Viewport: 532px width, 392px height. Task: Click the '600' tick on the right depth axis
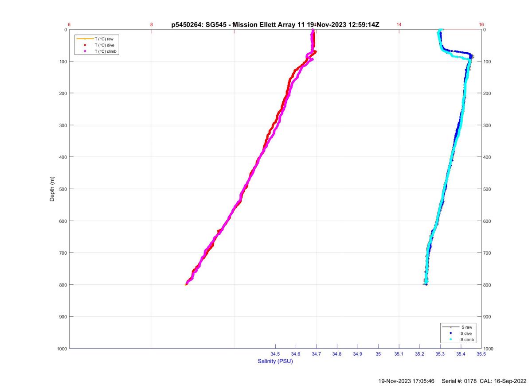pyautogui.click(x=488, y=221)
